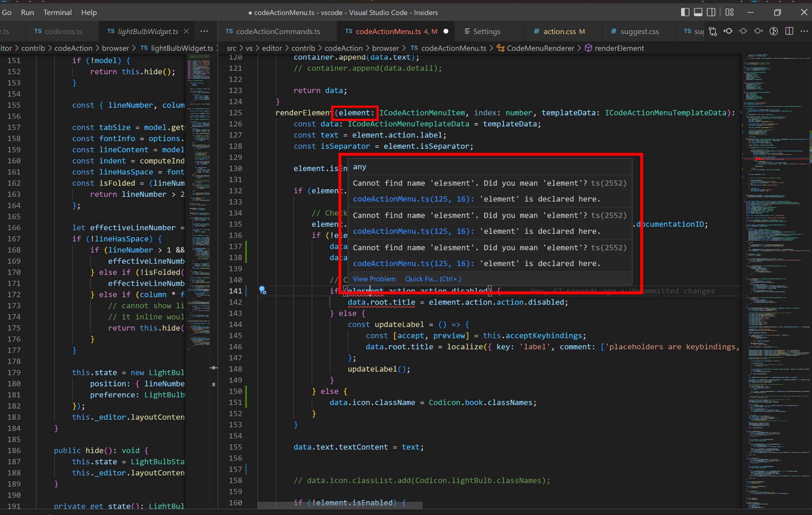Screen dimensions: 812x515
Task: Click the View Problem link
Action: tap(374, 279)
